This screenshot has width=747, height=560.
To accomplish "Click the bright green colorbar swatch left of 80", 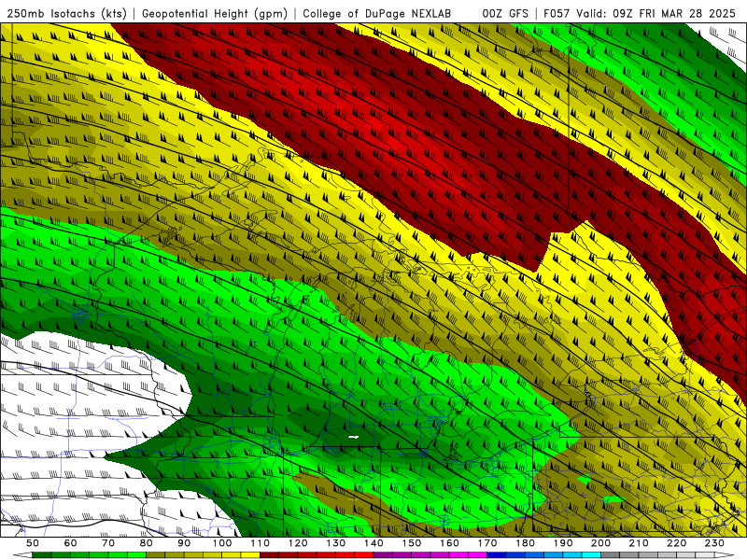I will (136, 555).
